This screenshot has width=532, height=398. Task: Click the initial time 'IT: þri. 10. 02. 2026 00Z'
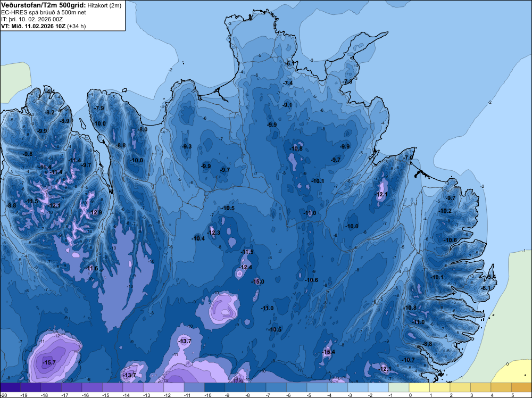[x=32, y=19]
